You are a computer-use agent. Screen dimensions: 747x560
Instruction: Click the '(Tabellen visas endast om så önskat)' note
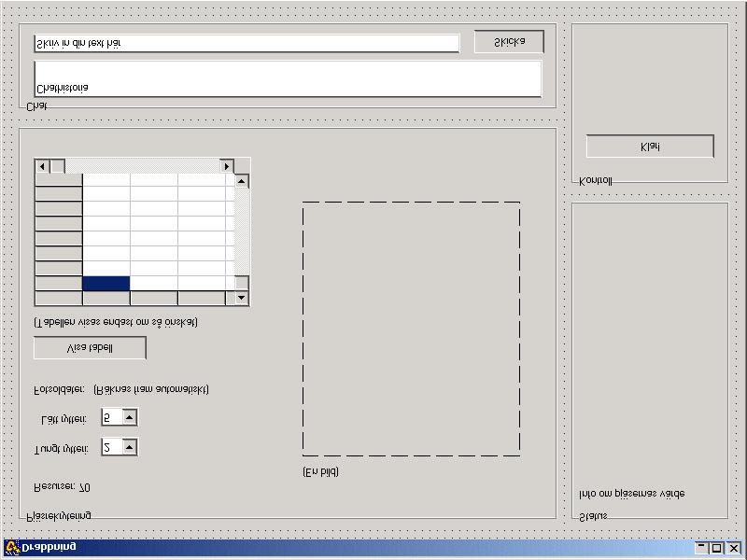tap(116, 322)
